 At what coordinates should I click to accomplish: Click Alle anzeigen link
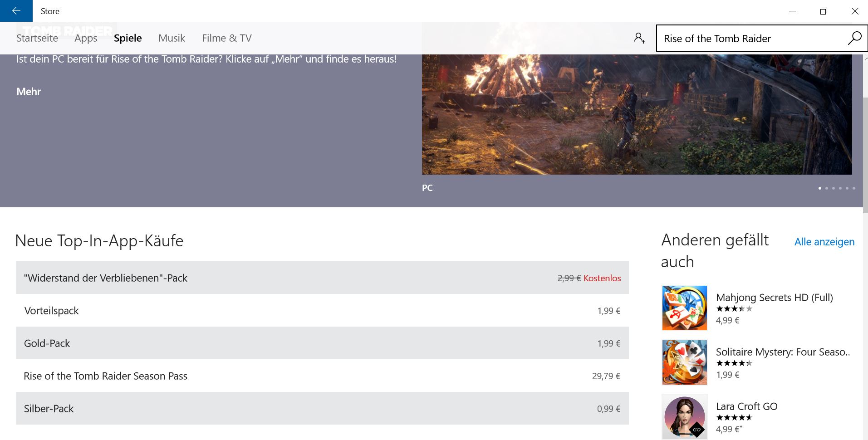[x=824, y=242]
